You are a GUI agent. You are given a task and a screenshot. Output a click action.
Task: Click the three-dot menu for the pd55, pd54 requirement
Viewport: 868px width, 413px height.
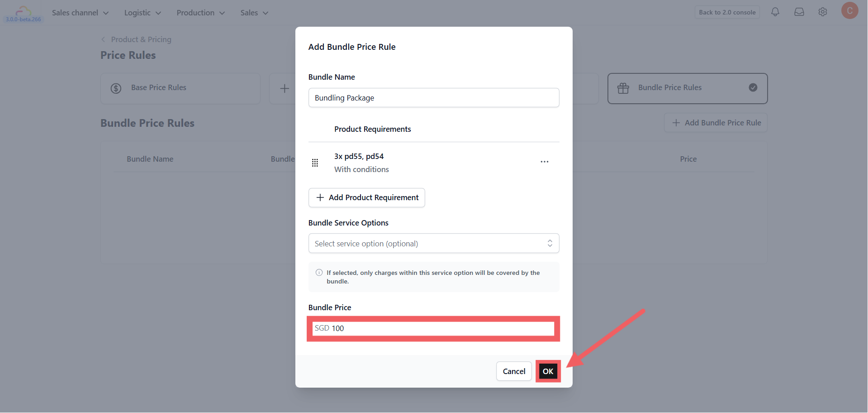[545, 162]
